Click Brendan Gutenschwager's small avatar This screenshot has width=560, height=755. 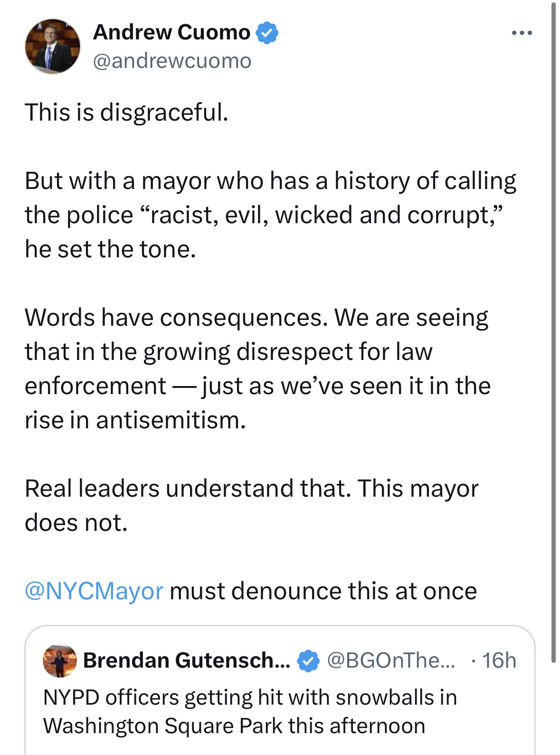59,661
